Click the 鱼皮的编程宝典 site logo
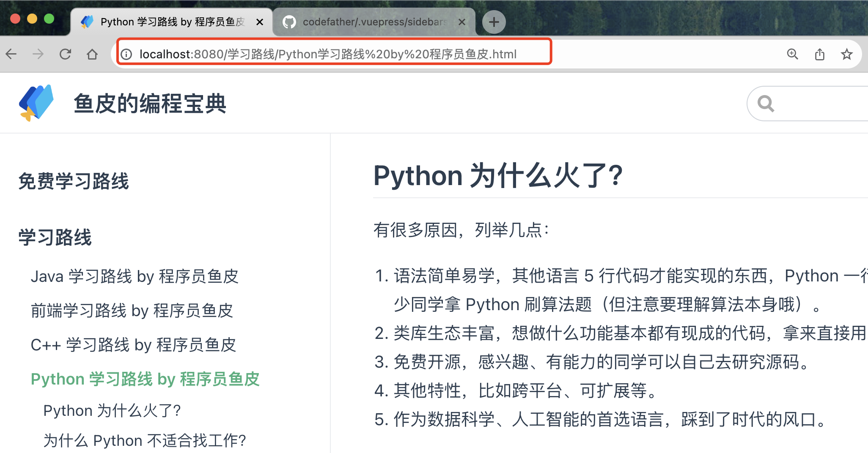 click(36, 103)
